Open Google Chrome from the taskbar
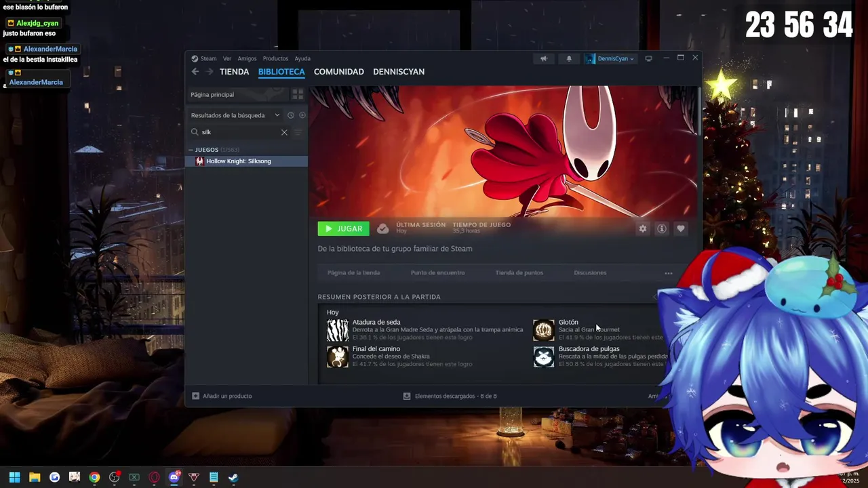This screenshot has width=868, height=488. coord(94,477)
